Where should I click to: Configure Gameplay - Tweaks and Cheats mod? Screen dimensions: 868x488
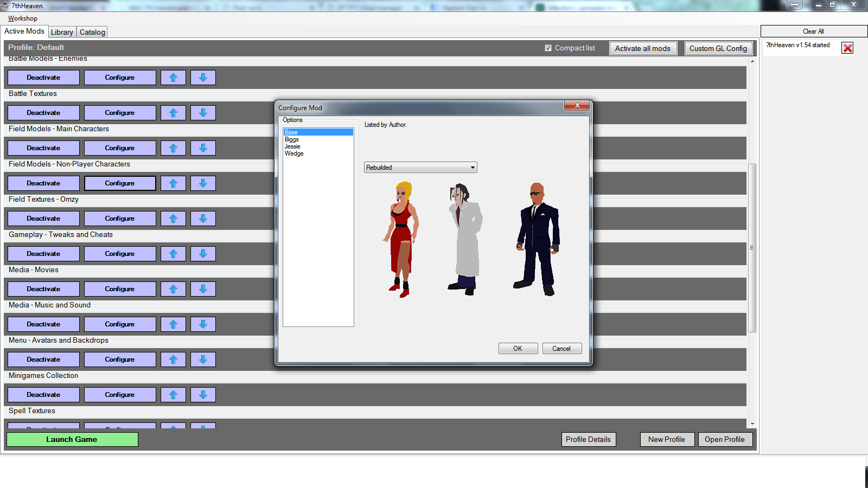[120, 254]
